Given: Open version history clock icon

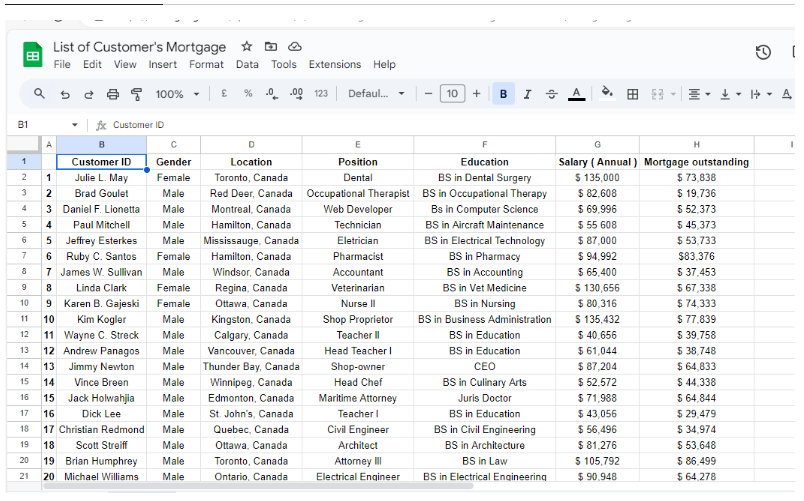Looking at the screenshot, I should pyautogui.click(x=763, y=52).
